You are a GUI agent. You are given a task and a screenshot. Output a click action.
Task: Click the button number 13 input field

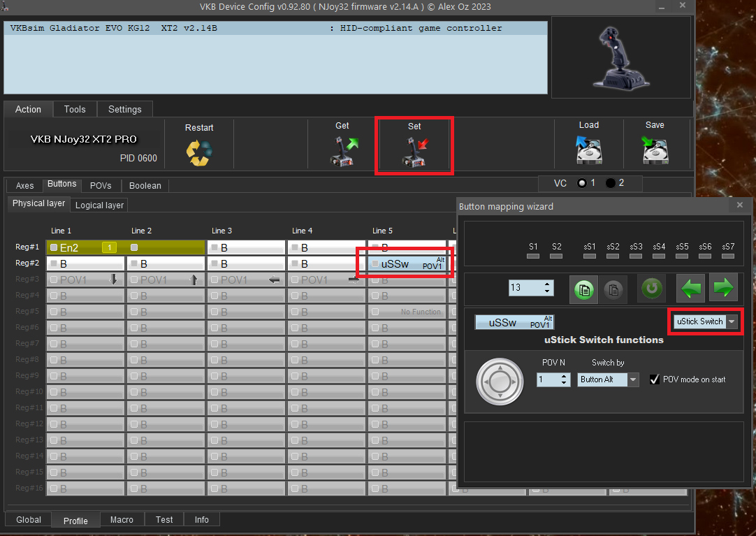525,288
